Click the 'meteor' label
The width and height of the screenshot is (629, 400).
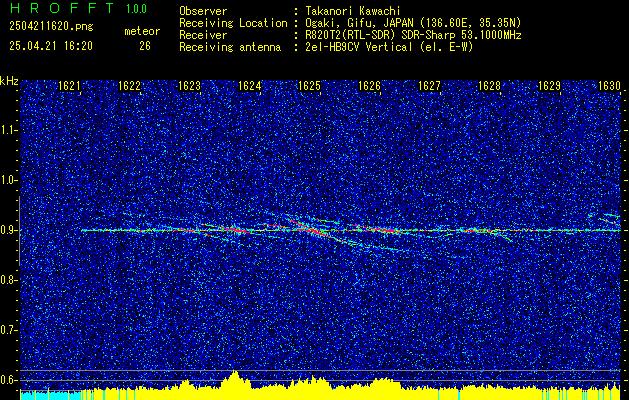click(142, 31)
